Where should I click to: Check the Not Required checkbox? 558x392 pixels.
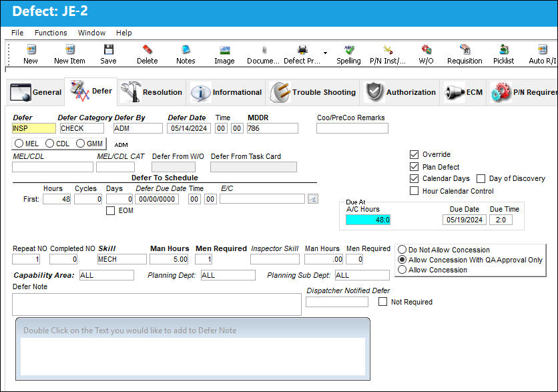(x=382, y=302)
